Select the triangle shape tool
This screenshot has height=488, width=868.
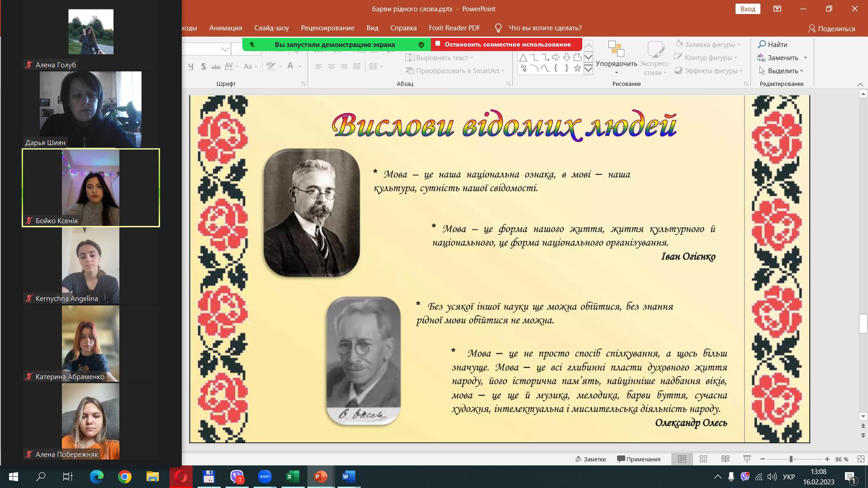tap(523, 57)
